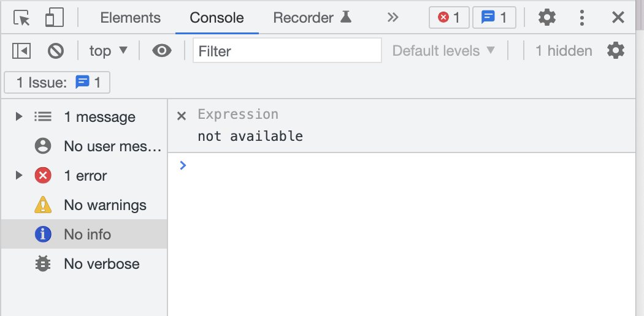Open the three-dot customize DevTools menu

pos(582,18)
